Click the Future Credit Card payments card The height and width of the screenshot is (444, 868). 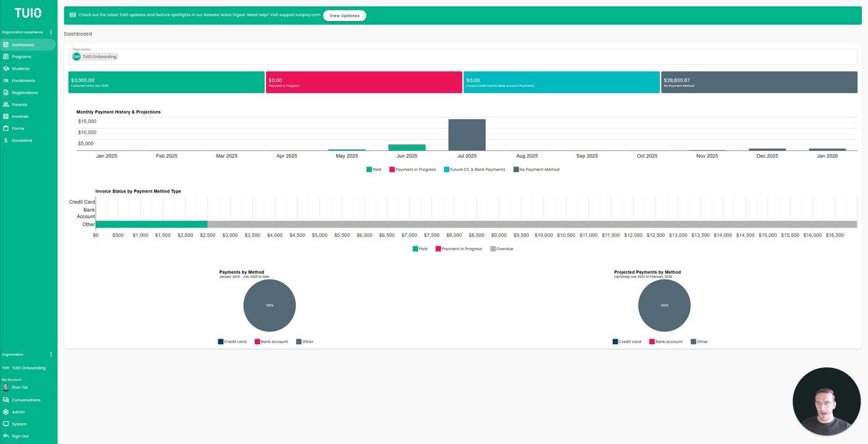click(562, 82)
